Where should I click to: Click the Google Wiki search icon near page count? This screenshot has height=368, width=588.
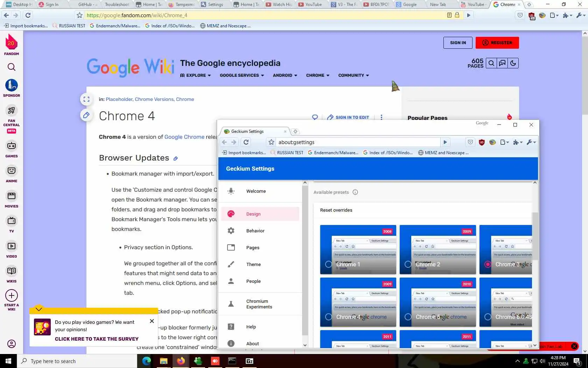click(x=491, y=63)
